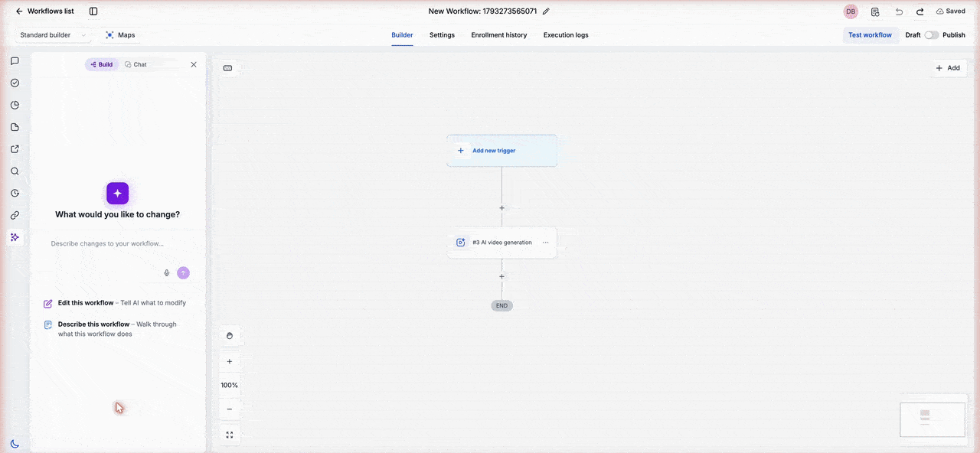Open the pie chart sidebar icon
This screenshot has width=980, height=453.
point(15,106)
